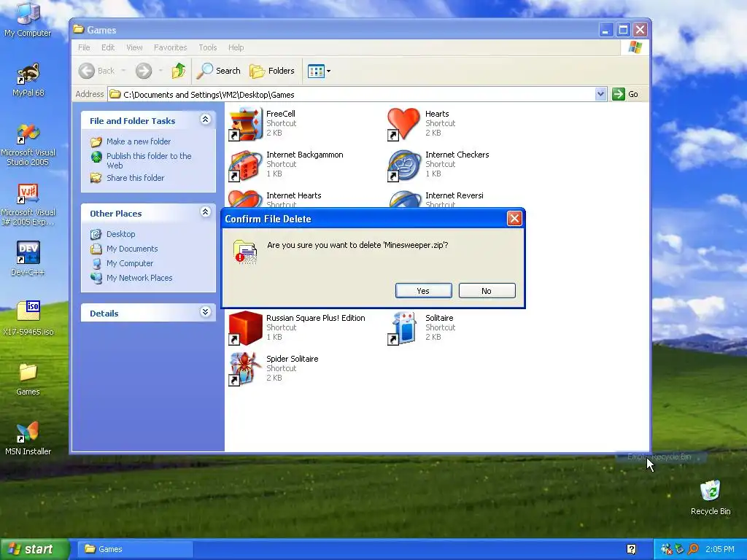
Task: Select the Internet Reversi icon
Action: point(403,198)
